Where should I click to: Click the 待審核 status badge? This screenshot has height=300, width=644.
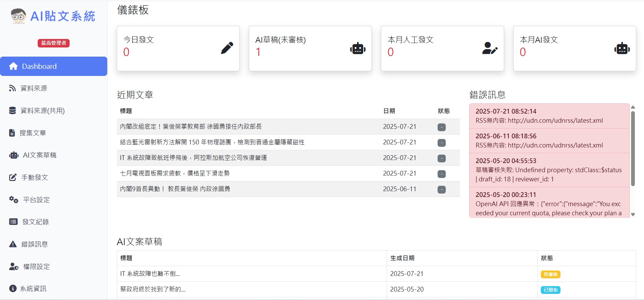click(550, 274)
